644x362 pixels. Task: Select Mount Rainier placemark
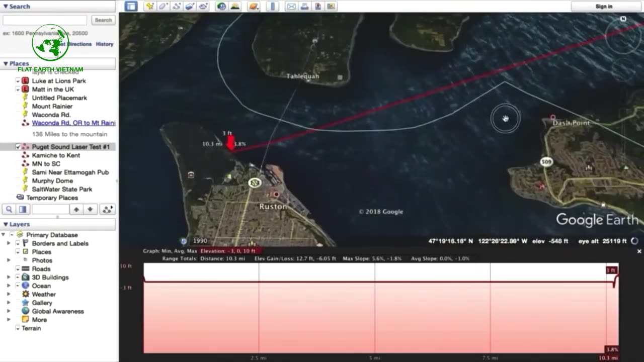(x=52, y=107)
